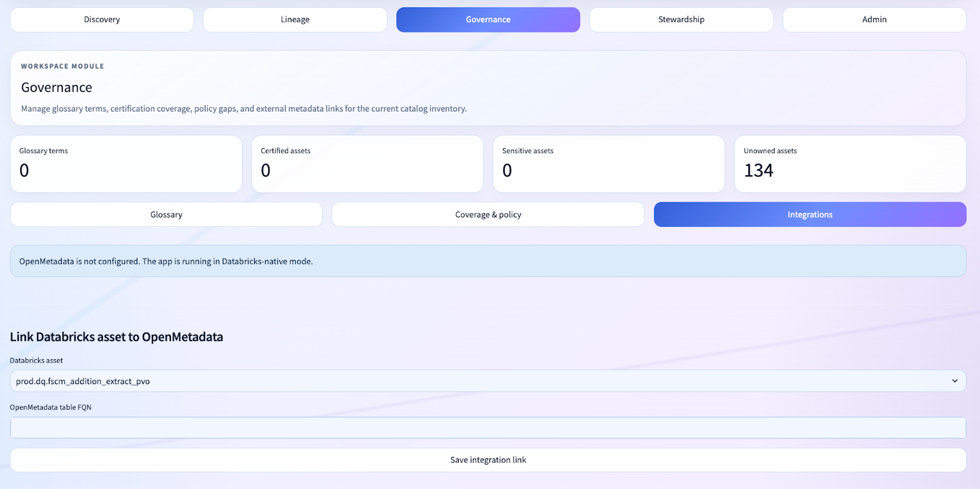Viewport: 980px width, 489px height.
Task: Select the Governance tab
Action: (488, 20)
